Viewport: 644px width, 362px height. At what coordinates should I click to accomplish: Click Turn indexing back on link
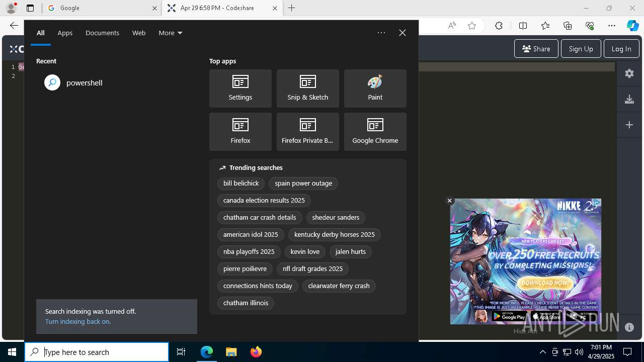pos(78,321)
